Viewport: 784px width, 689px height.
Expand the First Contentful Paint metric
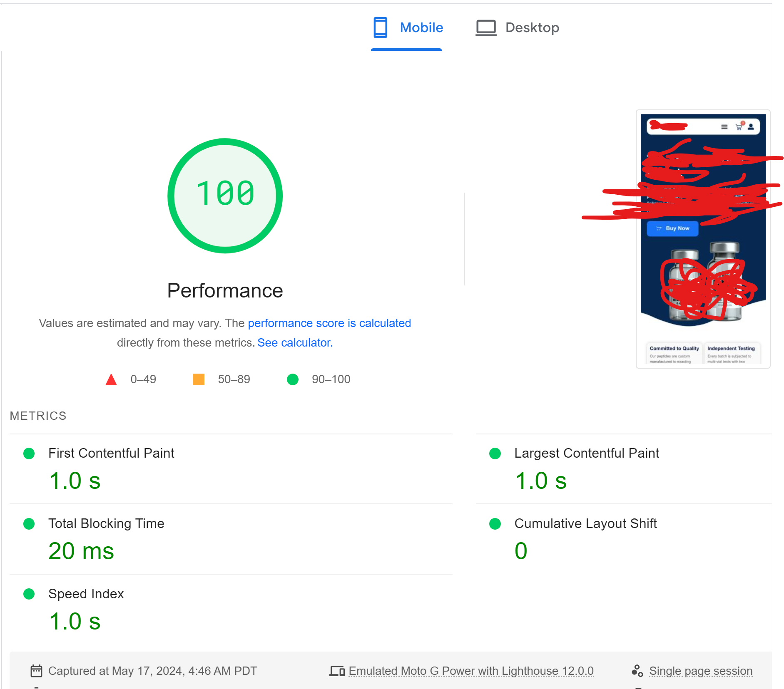(111, 453)
